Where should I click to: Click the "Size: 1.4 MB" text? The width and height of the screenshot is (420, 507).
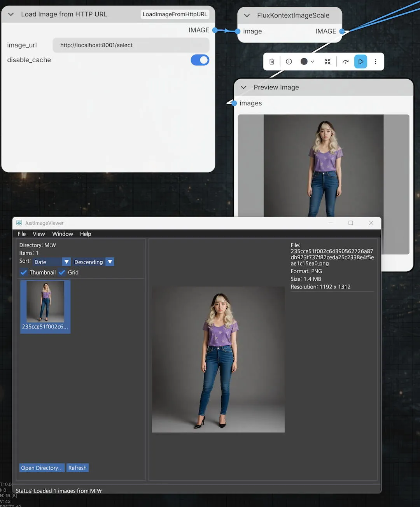pos(306,279)
